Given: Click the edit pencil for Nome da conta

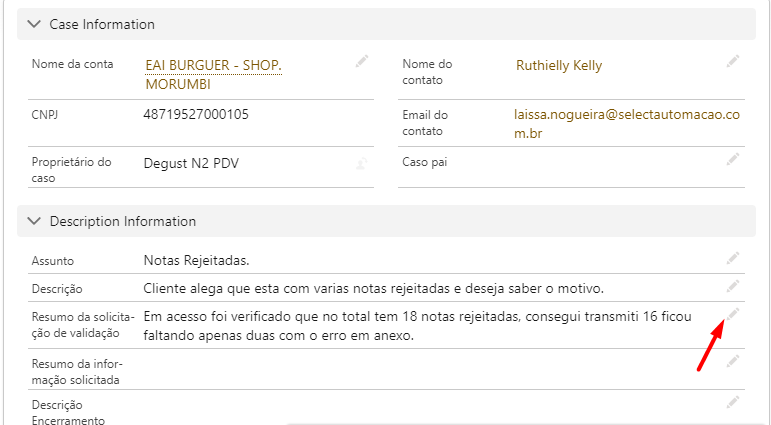Looking at the screenshot, I should point(362,62).
